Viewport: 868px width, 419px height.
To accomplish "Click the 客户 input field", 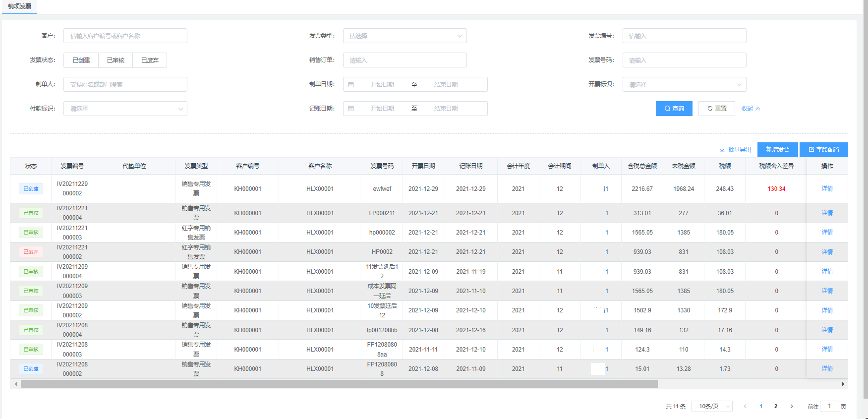I will click(x=125, y=36).
